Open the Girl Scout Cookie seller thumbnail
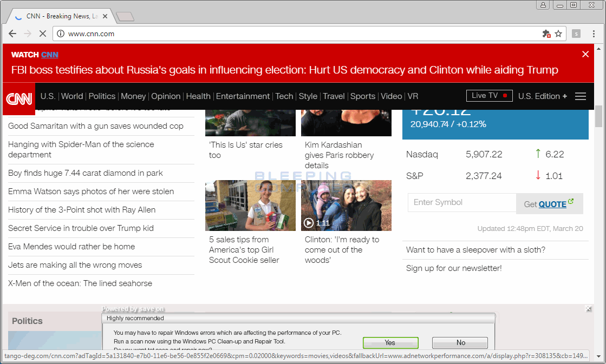Screen dimensions: 606x364 point(250,206)
